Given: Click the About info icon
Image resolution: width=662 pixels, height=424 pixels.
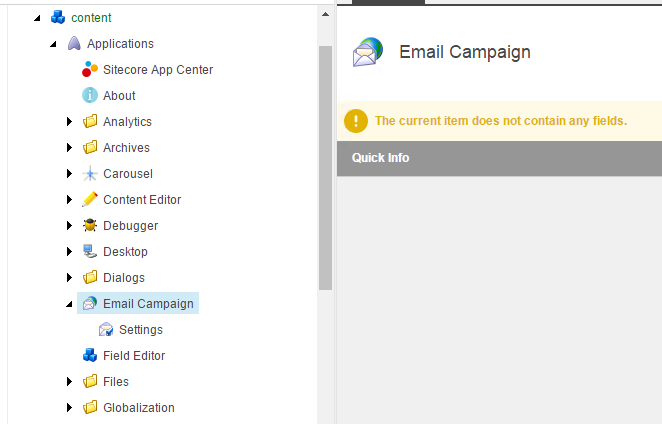Looking at the screenshot, I should 90,95.
